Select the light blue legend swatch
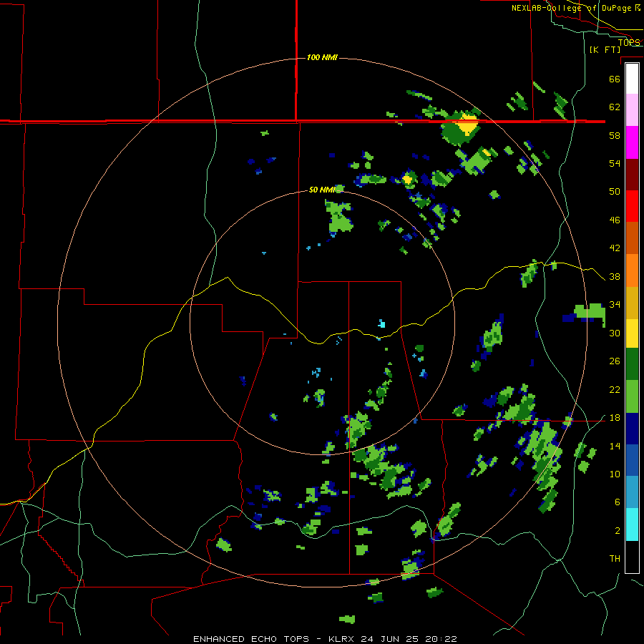The height and width of the screenshot is (644, 644). (x=632, y=492)
